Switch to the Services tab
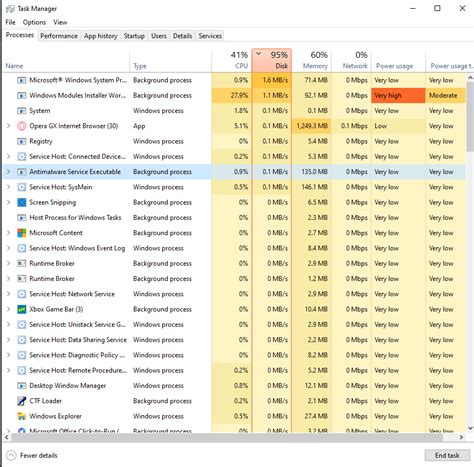 point(210,36)
